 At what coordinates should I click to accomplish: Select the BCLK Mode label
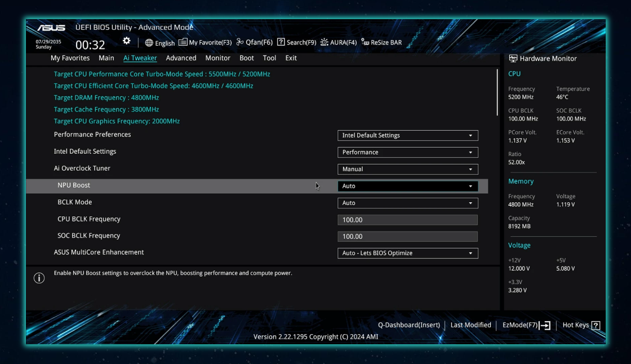point(75,202)
